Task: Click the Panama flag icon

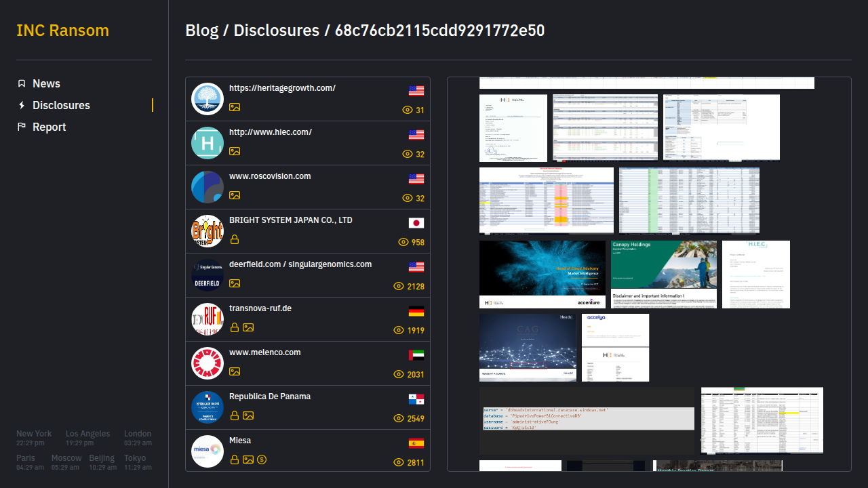Action: coord(416,399)
